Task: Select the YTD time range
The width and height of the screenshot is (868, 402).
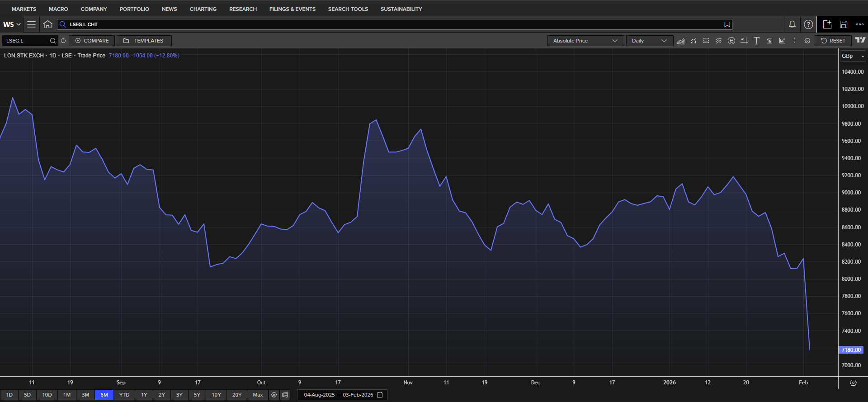Action: 124,395
